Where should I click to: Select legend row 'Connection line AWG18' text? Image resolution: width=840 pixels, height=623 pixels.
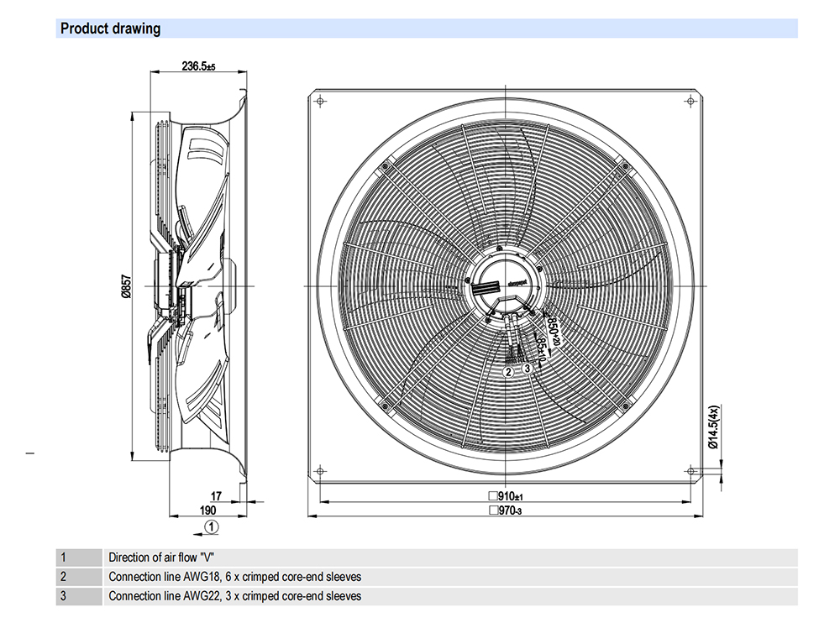[234, 577]
